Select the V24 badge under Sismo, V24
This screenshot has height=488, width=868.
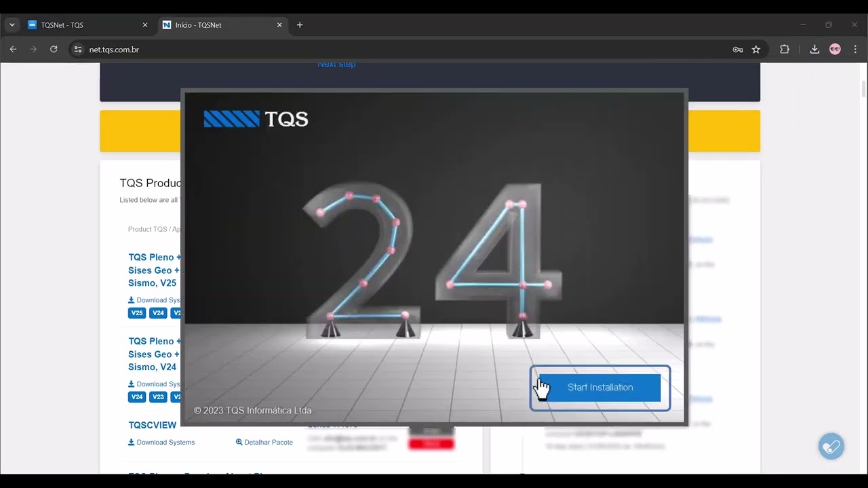tap(137, 397)
